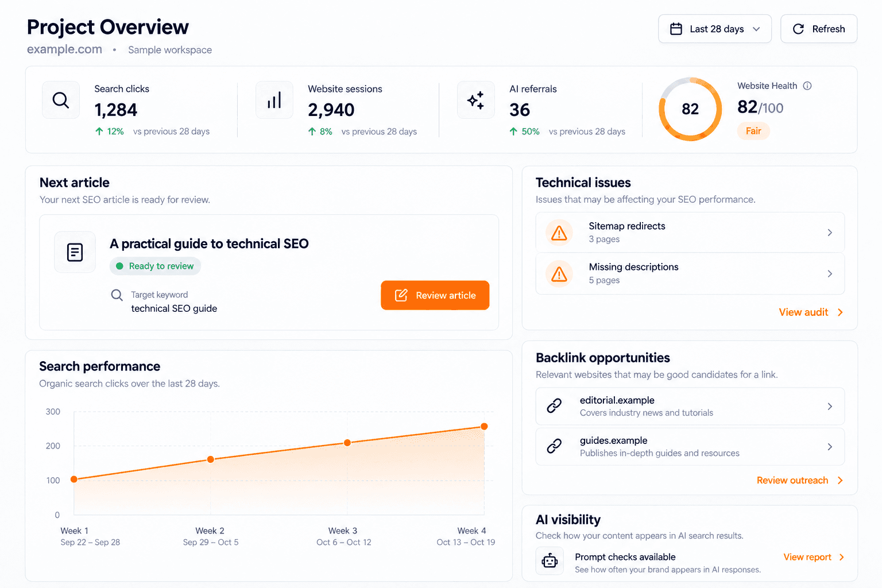Open the View audit link
Viewport: 882px width, 588px height.
[x=803, y=312]
